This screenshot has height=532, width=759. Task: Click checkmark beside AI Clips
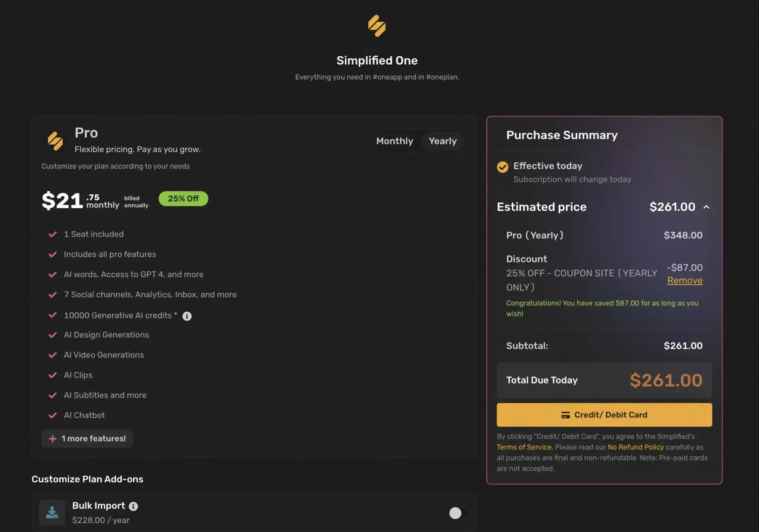[52, 375]
